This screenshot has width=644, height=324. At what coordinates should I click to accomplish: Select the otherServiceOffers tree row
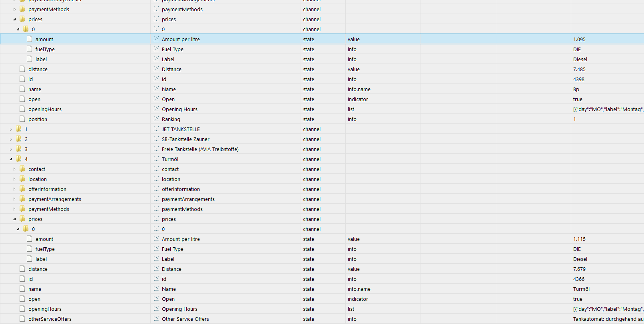tap(322, 319)
